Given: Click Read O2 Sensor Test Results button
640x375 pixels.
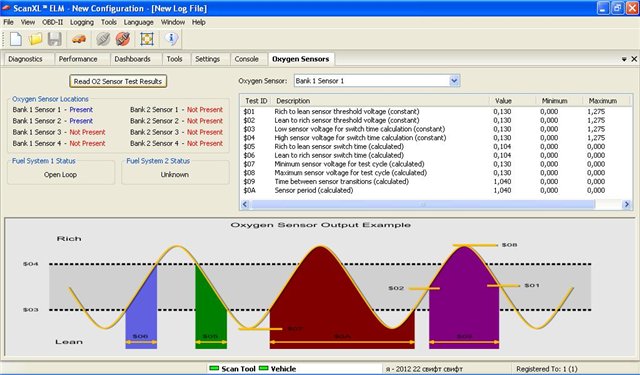Looking at the screenshot, I should (x=118, y=81).
